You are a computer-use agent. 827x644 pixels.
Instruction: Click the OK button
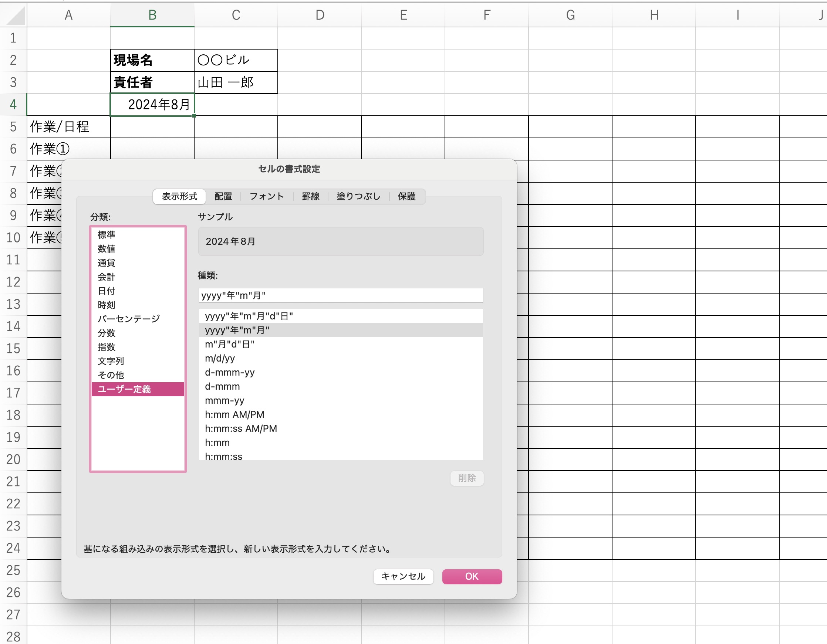[x=472, y=577]
